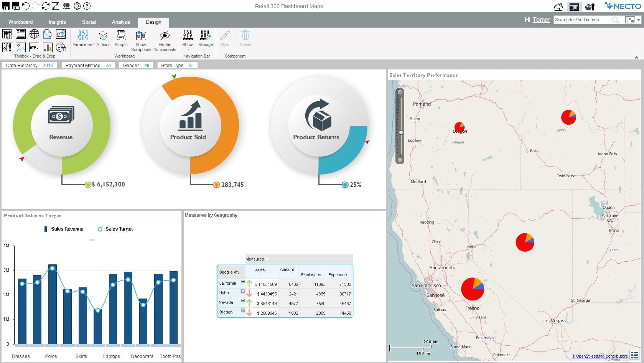Image resolution: width=644 pixels, height=363 pixels.
Task: Pick the HTML component from the Toolbox
Action: 34,48
